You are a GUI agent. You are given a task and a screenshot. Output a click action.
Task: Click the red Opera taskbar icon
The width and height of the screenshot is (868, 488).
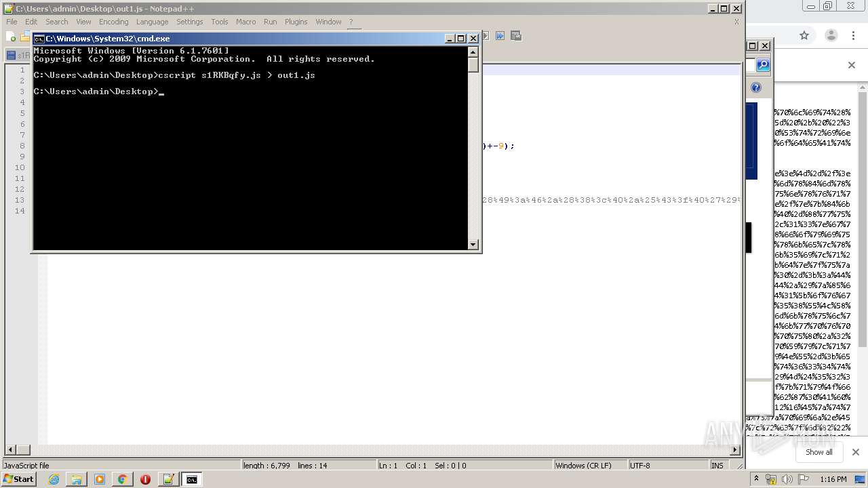pos(145,479)
